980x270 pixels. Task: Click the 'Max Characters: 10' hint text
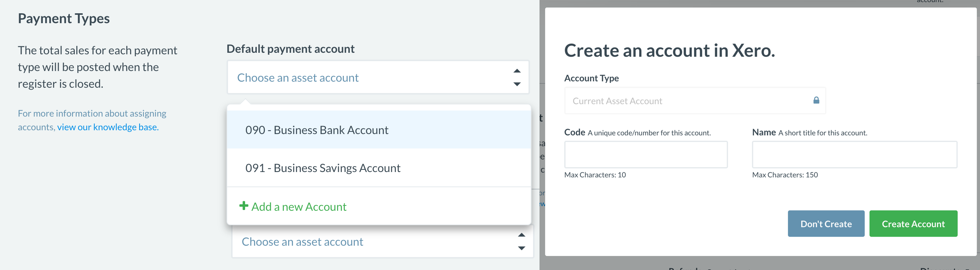(595, 175)
